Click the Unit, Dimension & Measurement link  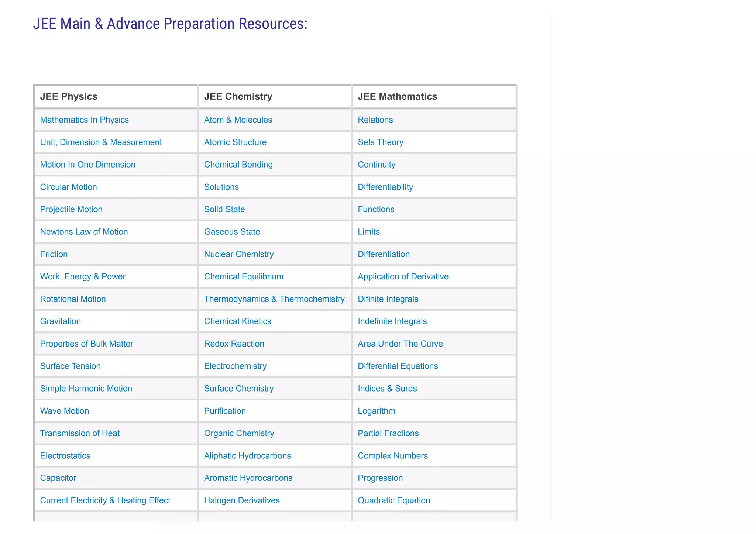(101, 142)
